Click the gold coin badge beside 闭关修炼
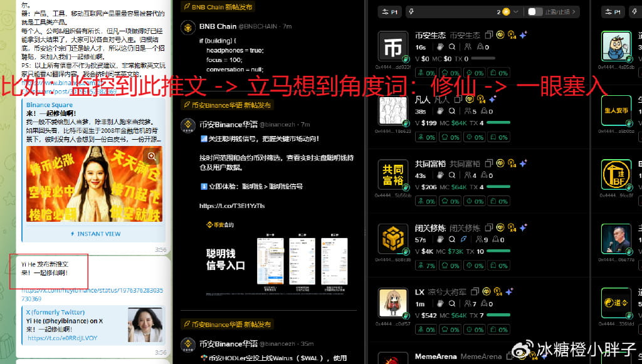The image size is (642, 364). [500, 227]
